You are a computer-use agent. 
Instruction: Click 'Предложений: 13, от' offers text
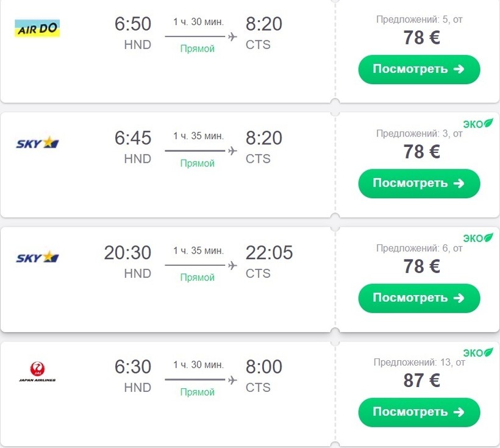pos(420,362)
